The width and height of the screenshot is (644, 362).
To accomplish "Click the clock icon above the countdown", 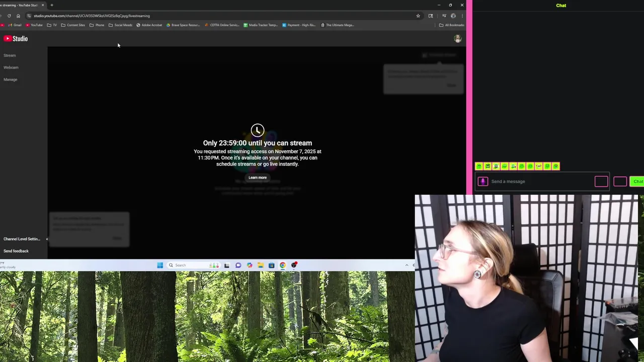I will (x=257, y=131).
